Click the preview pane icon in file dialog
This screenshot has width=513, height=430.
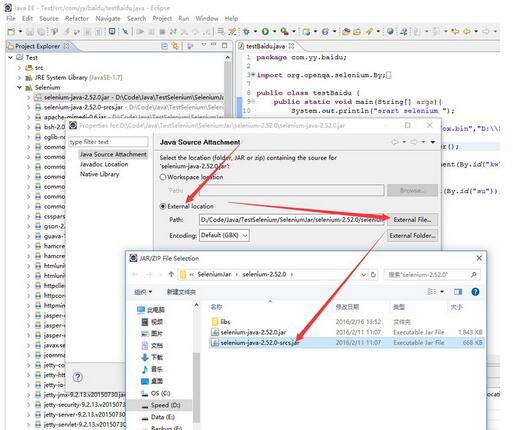tap(458, 292)
